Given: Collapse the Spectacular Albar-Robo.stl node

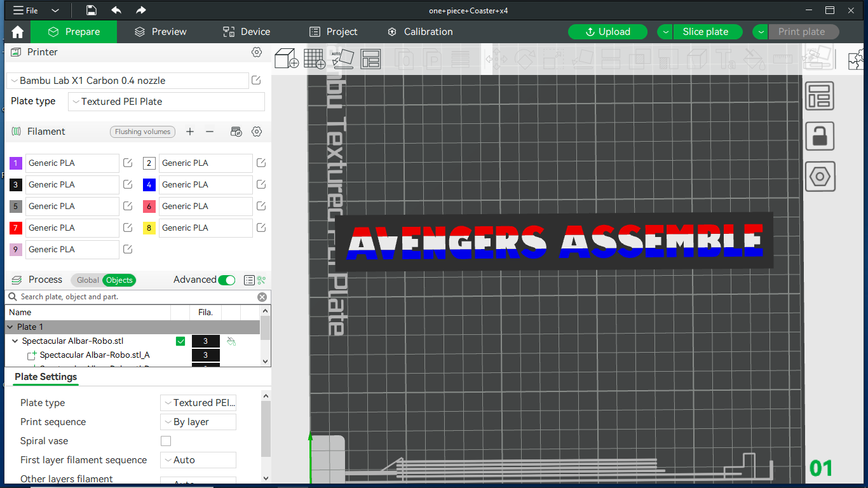Looking at the screenshot, I should coord(15,341).
